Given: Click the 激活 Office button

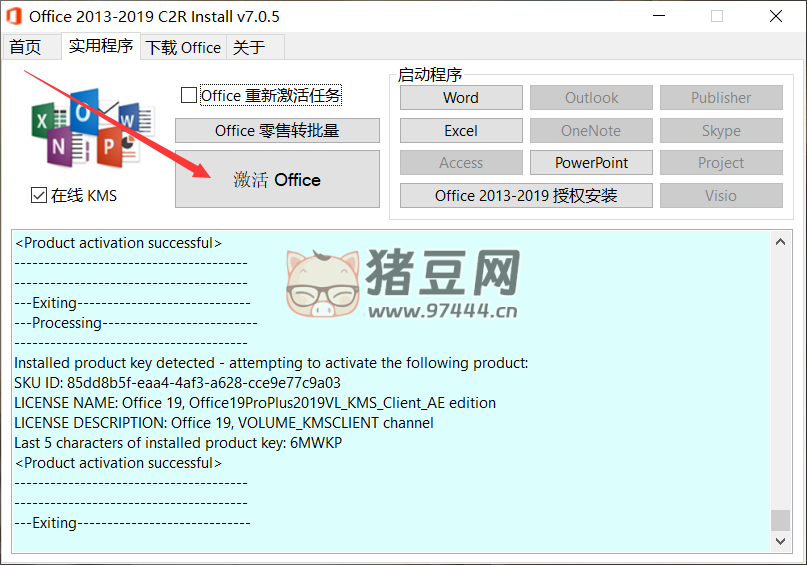Looking at the screenshot, I should coord(277,179).
